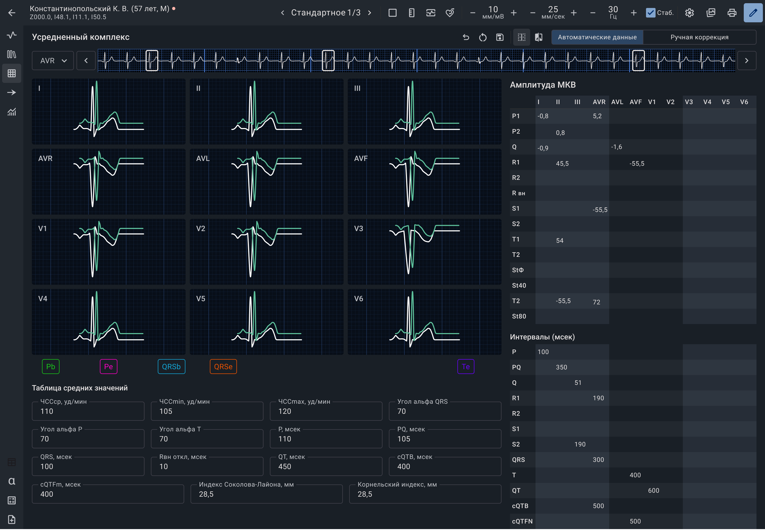Select the Pe marker button
The width and height of the screenshot is (765, 532).
coord(109,367)
